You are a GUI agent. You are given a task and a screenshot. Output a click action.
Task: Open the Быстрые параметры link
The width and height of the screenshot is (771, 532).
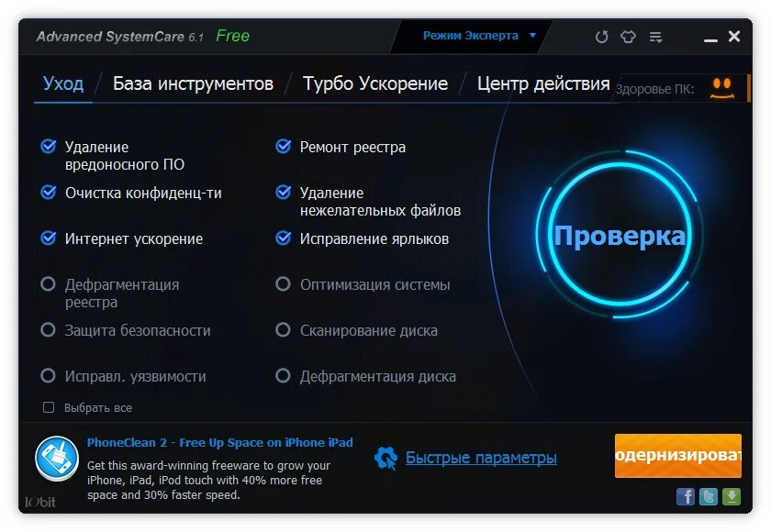pyautogui.click(x=481, y=458)
